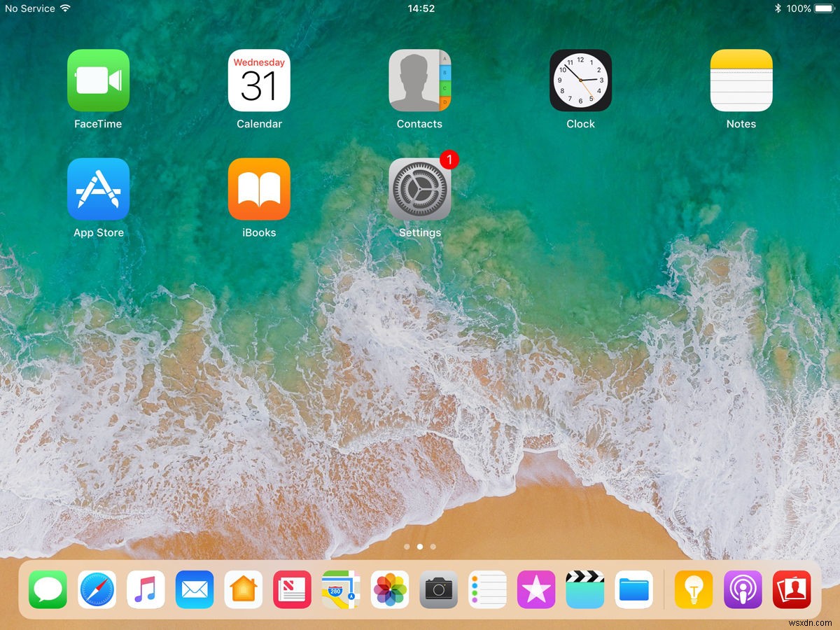Viewport: 840px width, 630px height.
Task: Open the Calendar showing Wednesday 31
Action: coord(260,80)
